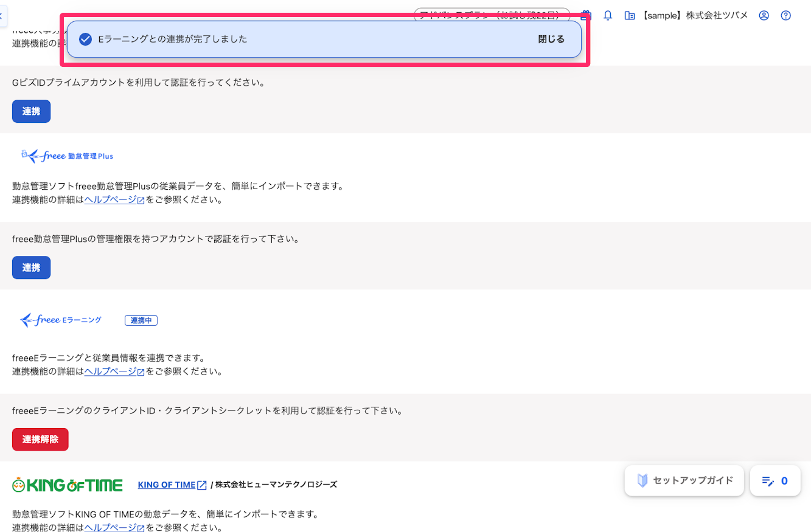
Task: Click the freee 勤怠管理Plus logo
Action: [x=67, y=156]
